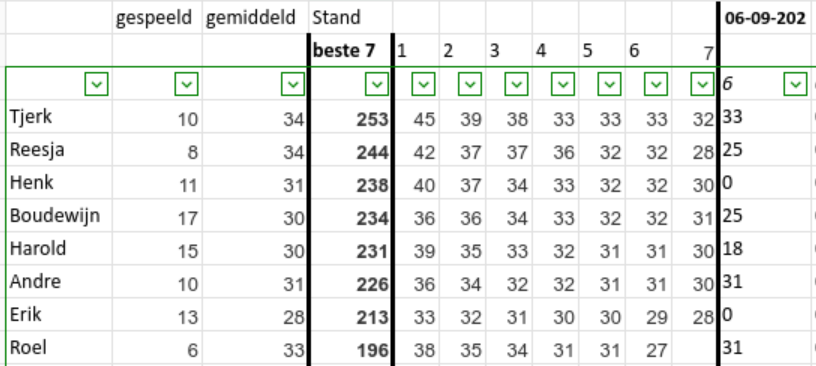Select the cell containing Tjerk
The height and width of the screenshot is (366, 816).
coord(59,117)
